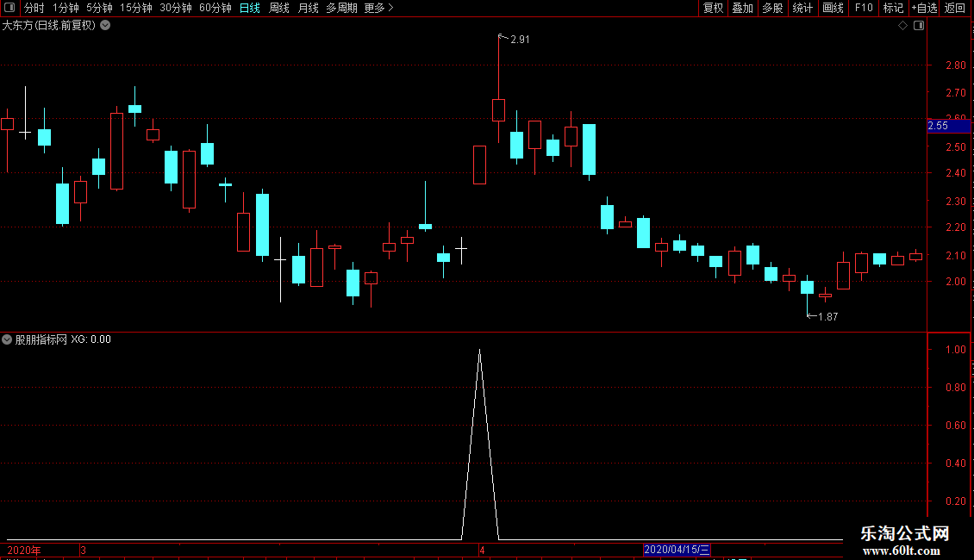974x560 pixels.
Task: Switch to 周线 weekly chart
Action: (279, 8)
